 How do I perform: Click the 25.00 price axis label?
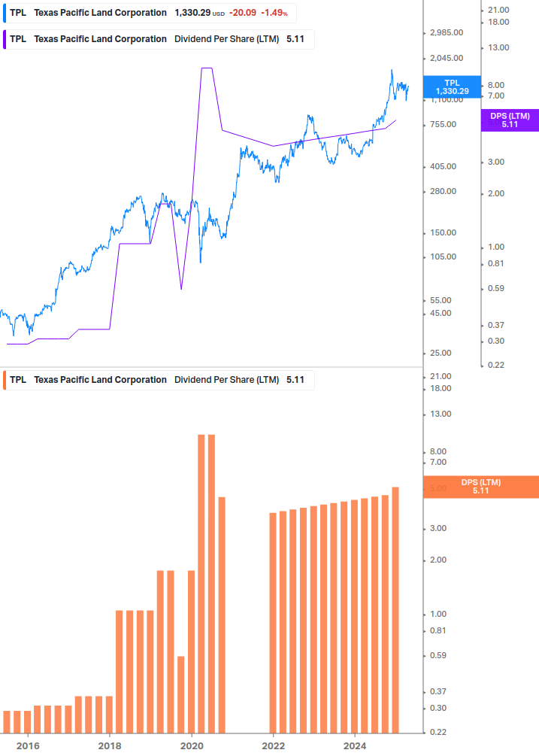441,353
